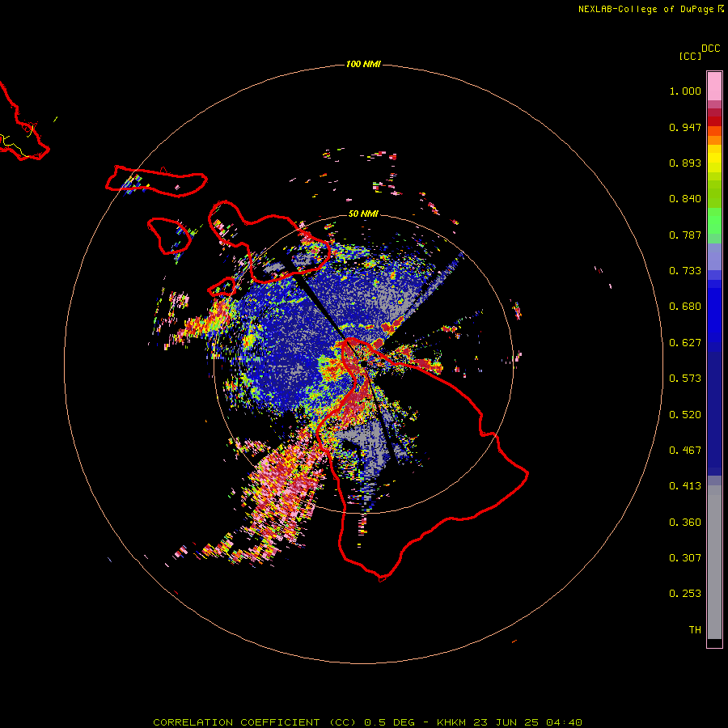Screen dimensions: 728x728
Task: Click the 0.413 colorbar value
Action: coord(685,486)
